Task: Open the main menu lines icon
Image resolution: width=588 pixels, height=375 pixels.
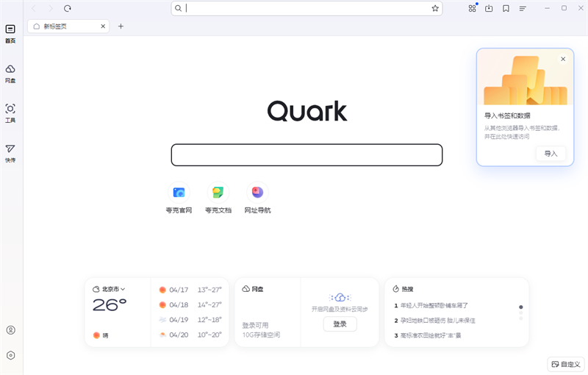Action: click(523, 8)
